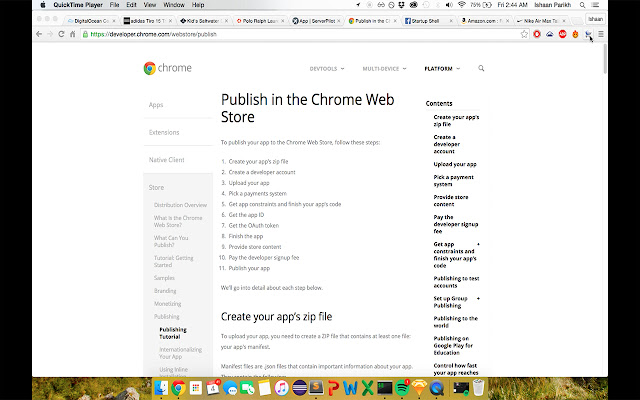Open FaceTime from the dock

point(247,388)
